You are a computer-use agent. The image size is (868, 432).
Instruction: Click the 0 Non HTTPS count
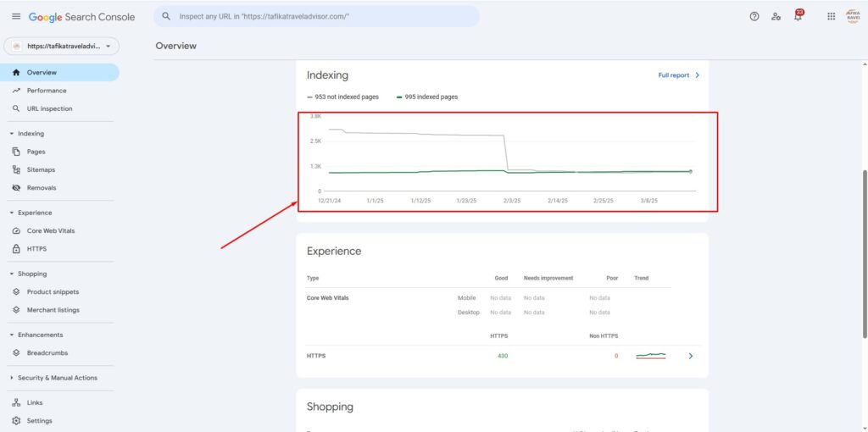tap(616, 357)
